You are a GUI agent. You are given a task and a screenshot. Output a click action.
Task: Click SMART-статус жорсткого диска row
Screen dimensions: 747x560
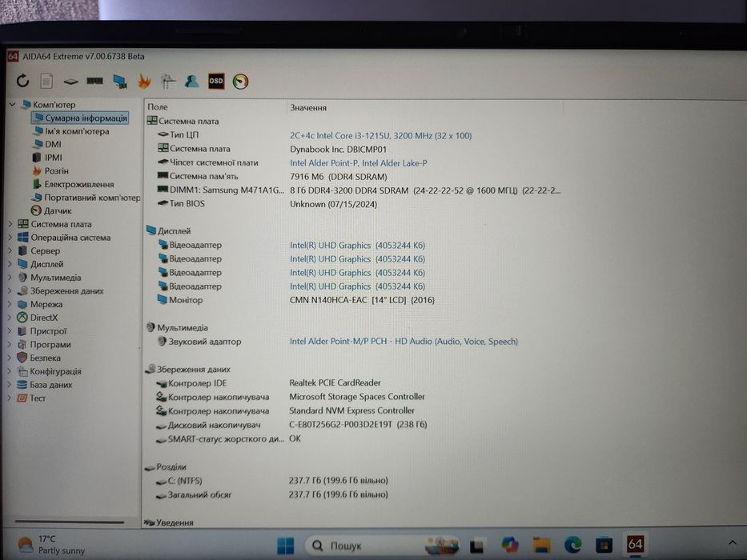coord(229,438)
